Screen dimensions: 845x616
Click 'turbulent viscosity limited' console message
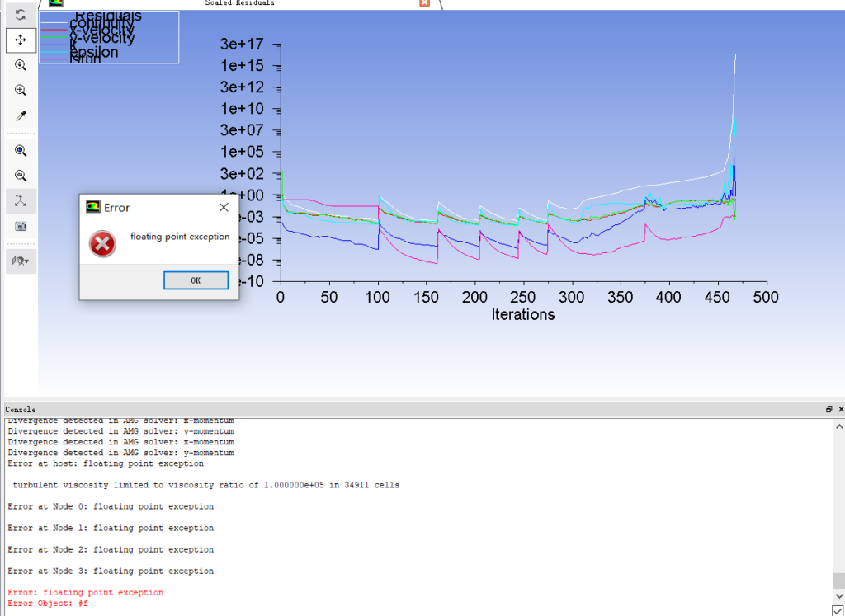(205, 485)
